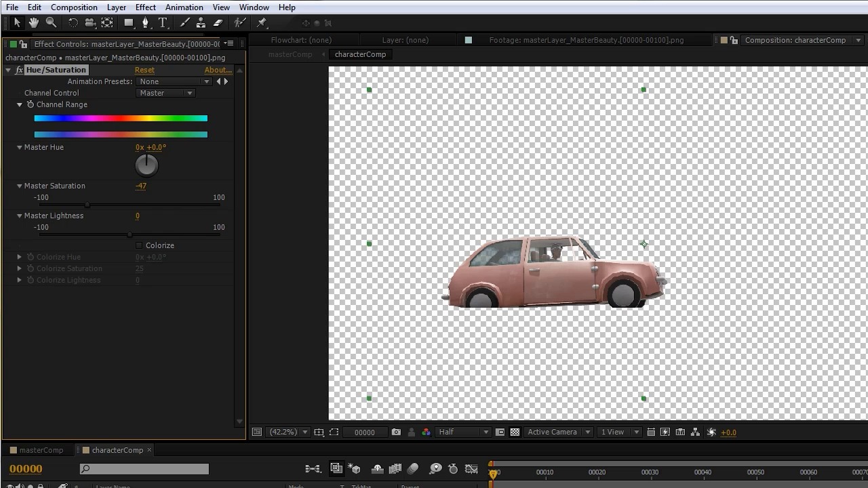The image size is (868, 488).
Task: Open Brainstorm in timeline
Action: (x=435, y=468)
